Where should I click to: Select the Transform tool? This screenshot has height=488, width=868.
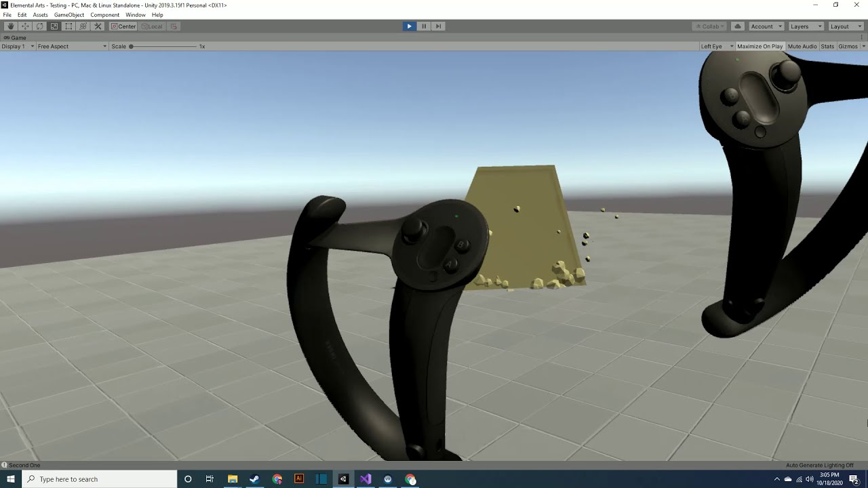coord(83,26)
